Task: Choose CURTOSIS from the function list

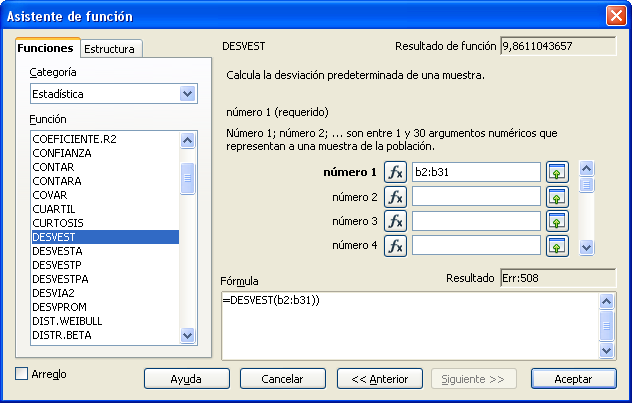Action: (x=58, y=223)
